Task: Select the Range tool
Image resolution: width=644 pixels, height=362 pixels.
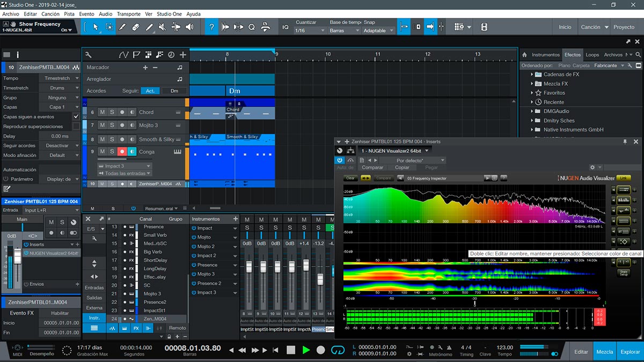Action: tap(109, 27)
